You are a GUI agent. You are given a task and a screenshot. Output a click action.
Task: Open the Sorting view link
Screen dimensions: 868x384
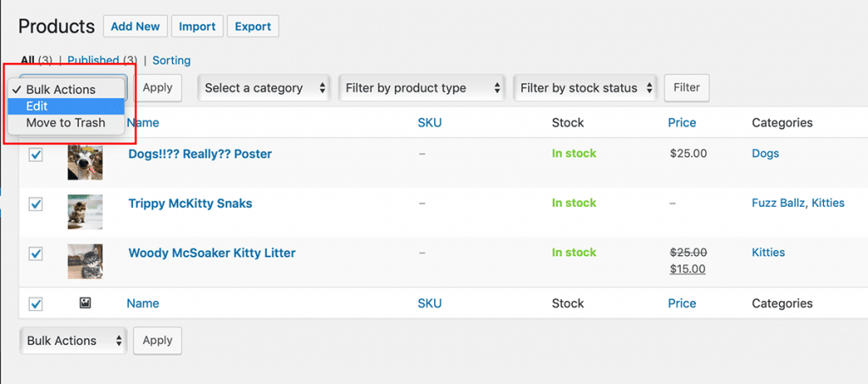(x=171, y=60)
